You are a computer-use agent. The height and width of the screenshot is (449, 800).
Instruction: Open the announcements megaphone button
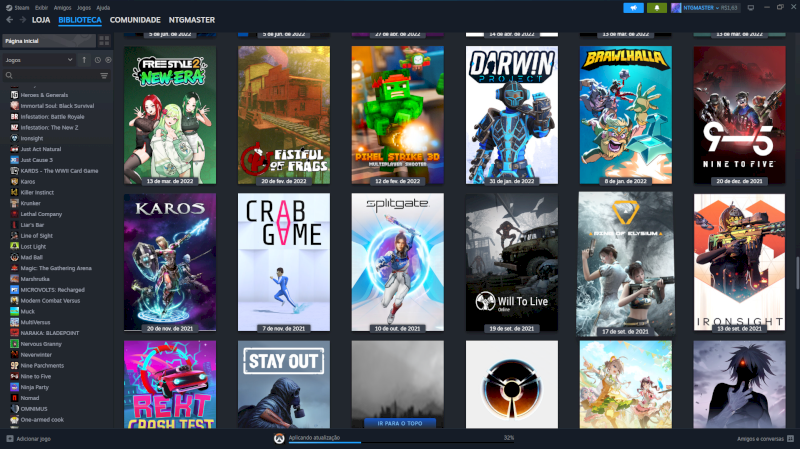click(x=633, y=8)
